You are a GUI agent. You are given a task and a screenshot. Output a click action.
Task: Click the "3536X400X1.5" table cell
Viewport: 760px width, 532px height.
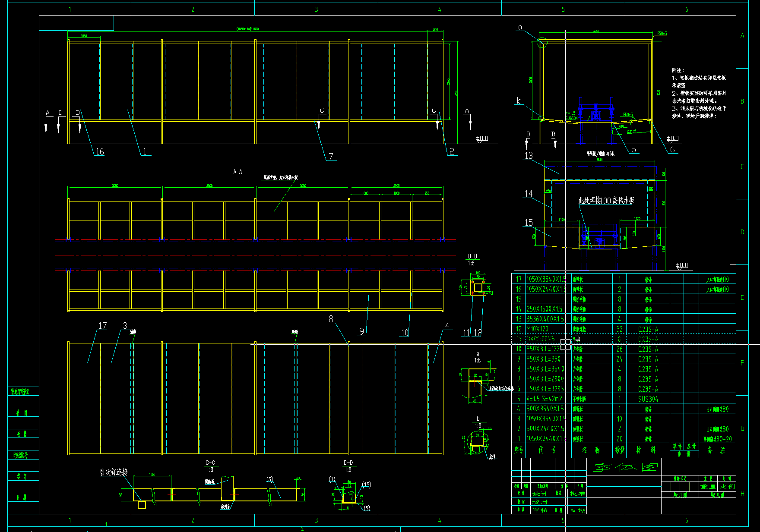pos(545,319)
